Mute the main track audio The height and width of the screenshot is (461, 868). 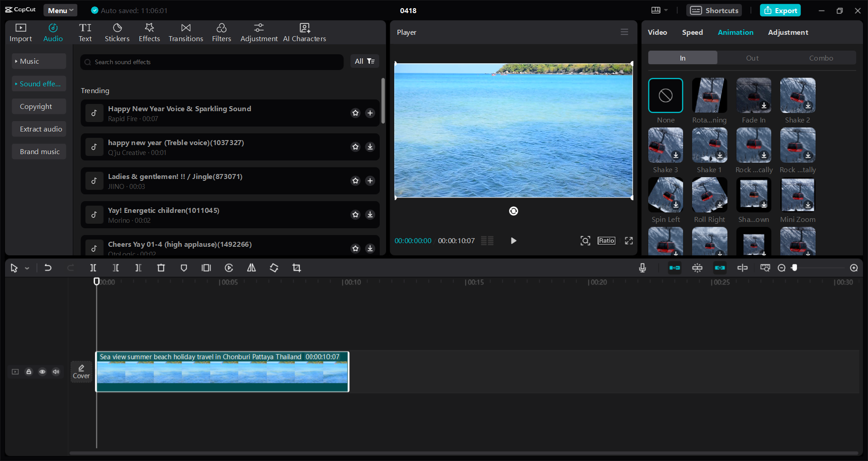click(x=56, y=372)
